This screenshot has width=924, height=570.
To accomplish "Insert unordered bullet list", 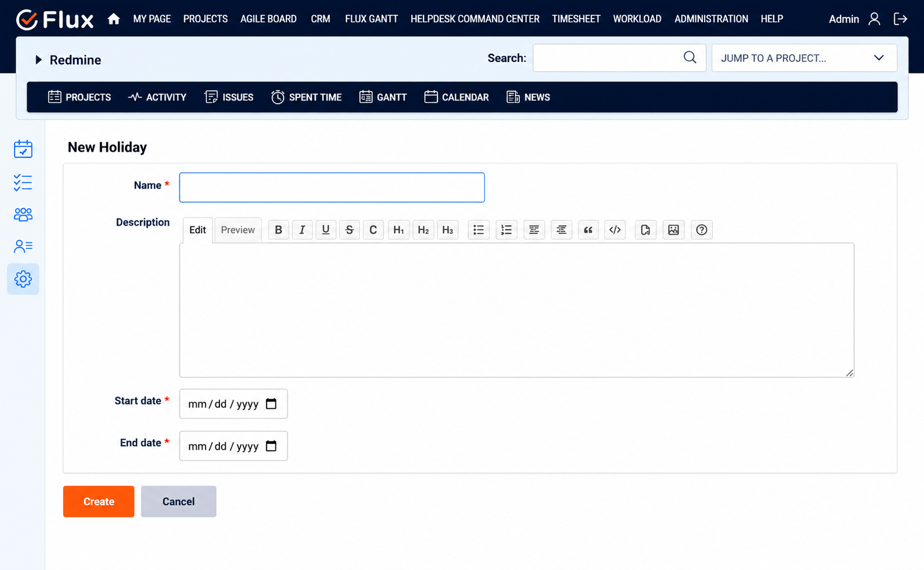I will [x=478, y=230].
